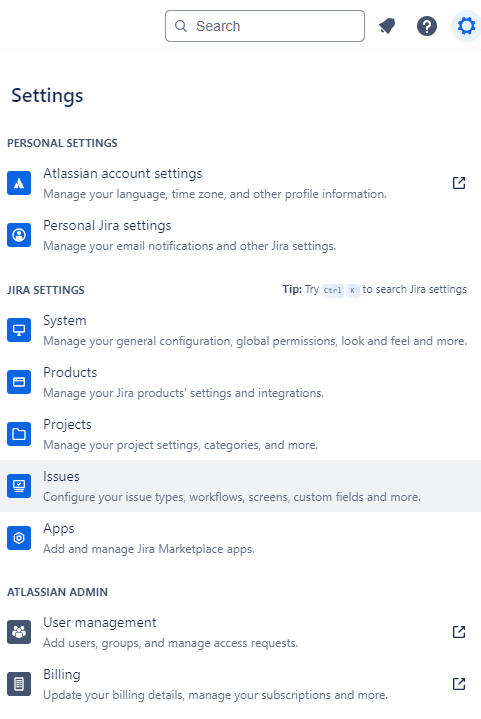Open external link icon beside User management
Image resolution: width=481 pixels, height=719 pixels.
coord(459,632)
